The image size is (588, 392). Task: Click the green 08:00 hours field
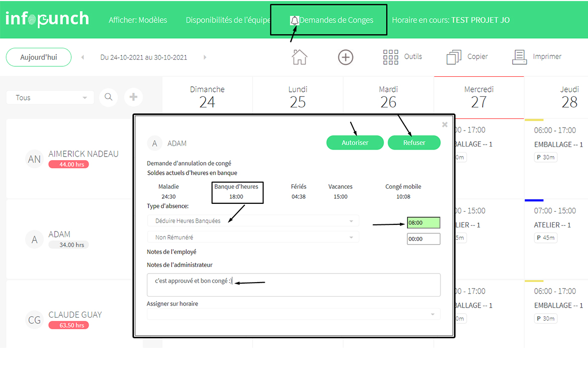(423, 222)
